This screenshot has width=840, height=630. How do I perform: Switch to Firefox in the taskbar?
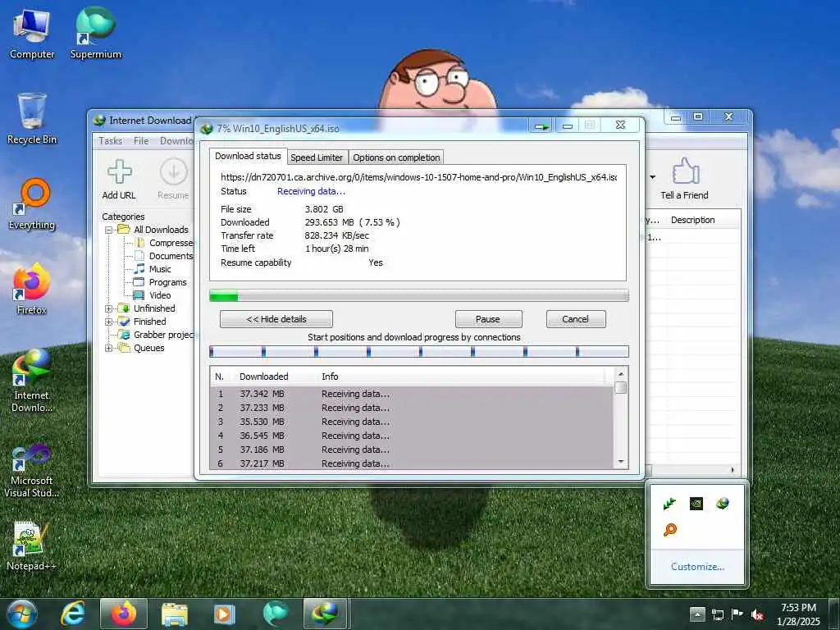[x=123, y=614]
